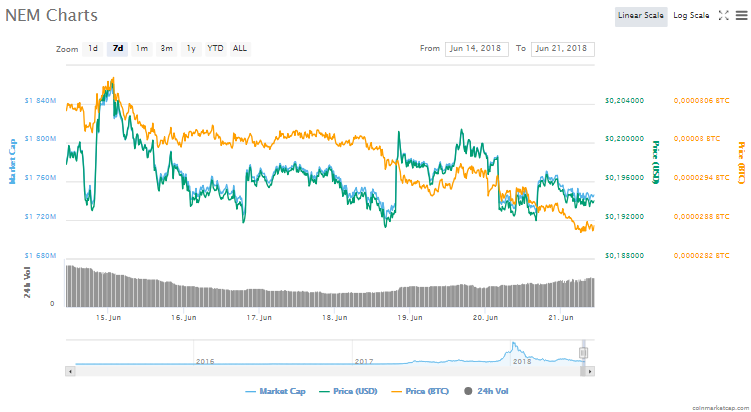Click the 15. Jun axis label
This screenshot has width=751, height=412.
[x=108, y=318]
